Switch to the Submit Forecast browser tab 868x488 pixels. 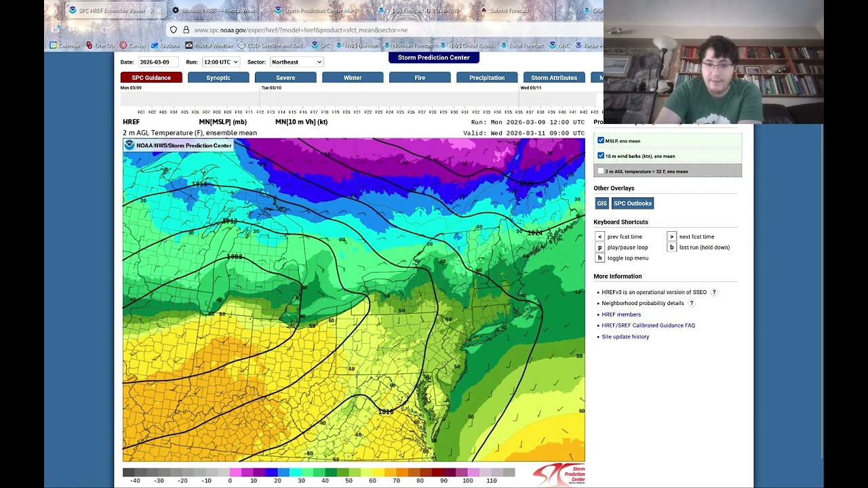coord(526,10)
